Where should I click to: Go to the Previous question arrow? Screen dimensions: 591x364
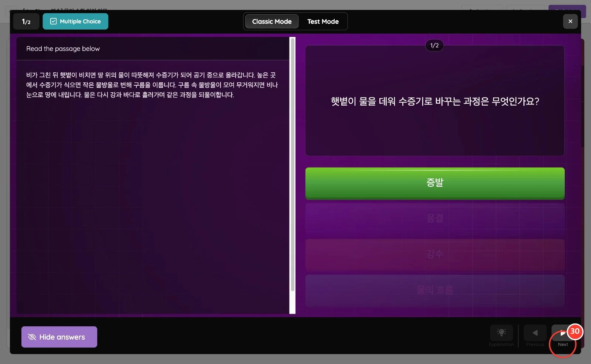pos(535,333)
